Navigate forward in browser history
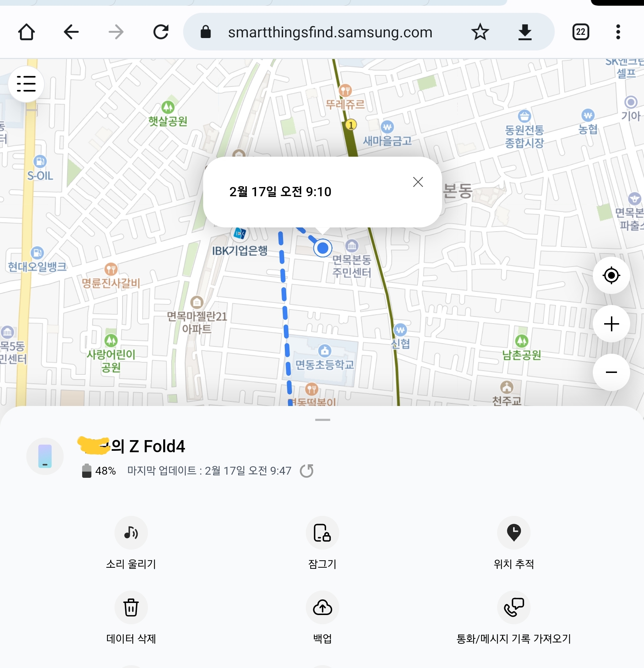 pos(116,32)
